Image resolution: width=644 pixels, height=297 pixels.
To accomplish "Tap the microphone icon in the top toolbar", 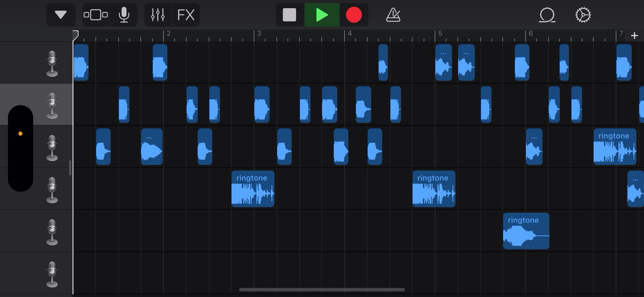I will (x=124, y=15).
